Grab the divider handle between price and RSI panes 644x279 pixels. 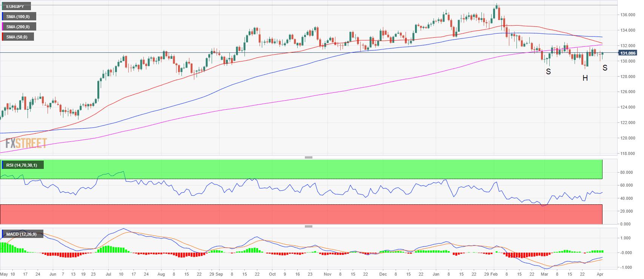[309, 157]
